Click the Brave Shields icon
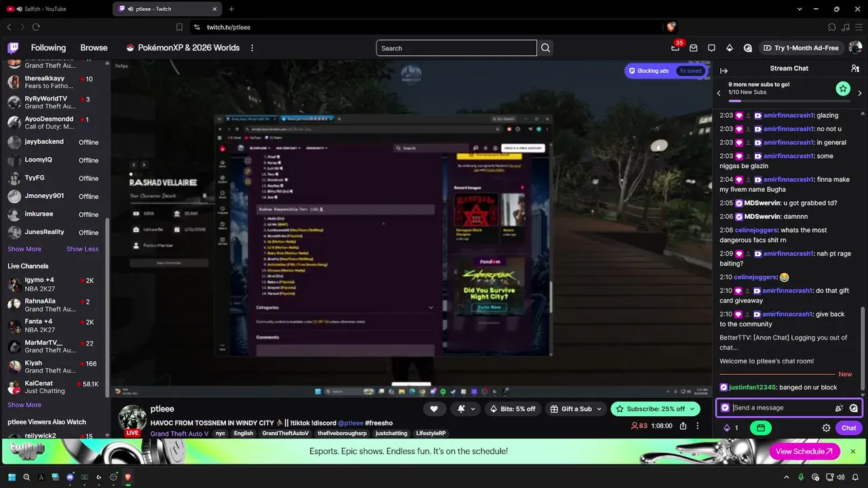 (671, 27)
